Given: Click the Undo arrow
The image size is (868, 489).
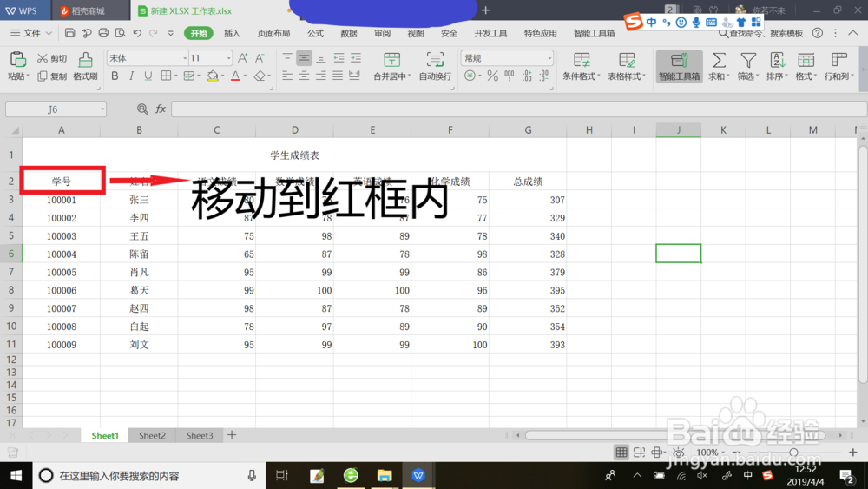Looking at the screenshot, I should (137, 33).
